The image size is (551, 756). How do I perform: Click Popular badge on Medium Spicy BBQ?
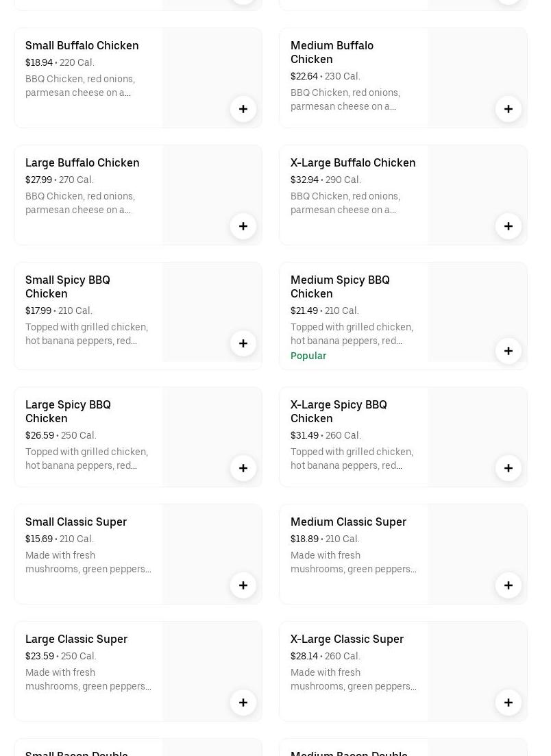(308, 356)
